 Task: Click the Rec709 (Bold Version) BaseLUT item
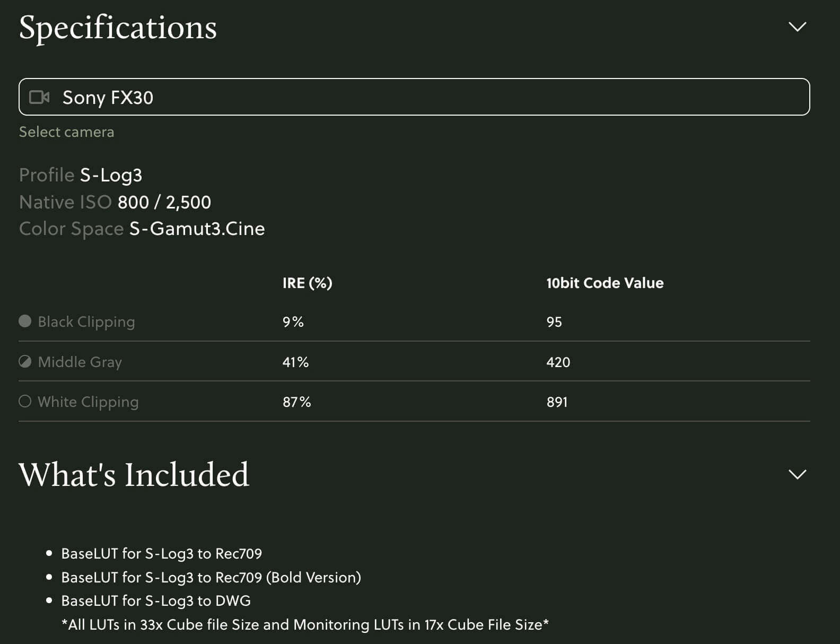[211, 577]
